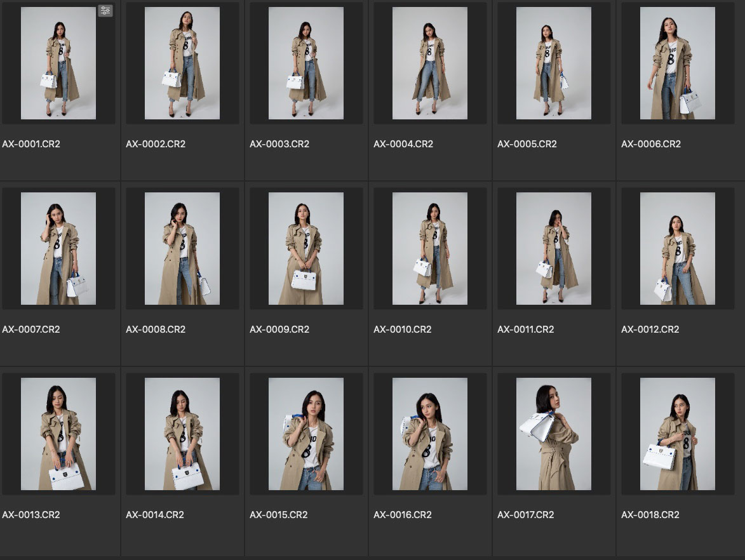745x560 pixels.
Task: Select the AX-0011.CR2 filename label
Action: (x=526, y=330)
